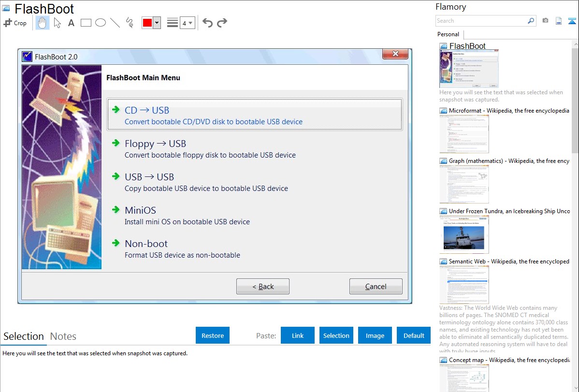Image resolution: width=579 pixels, height=392 pixels.
Task: Click the icon beside the Graph (mathematics) title
Action: click(443, 161)
